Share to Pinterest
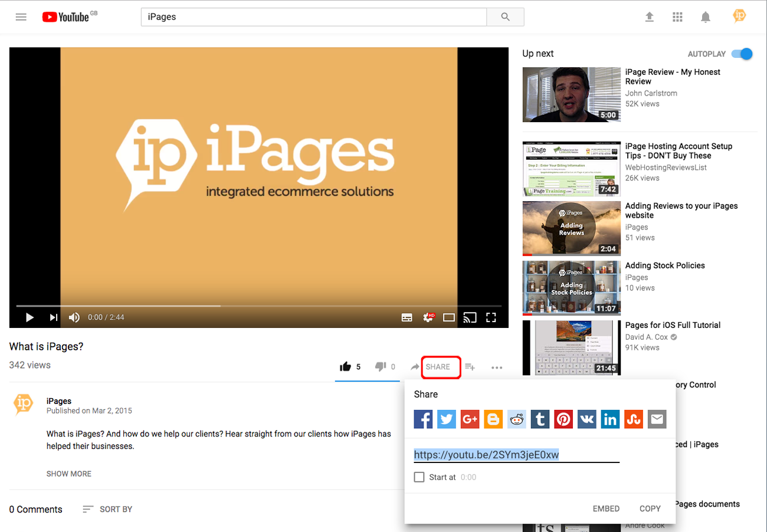The height and width of the screenshot is (532, 767). pyautogui.click(x=563, y=419)
